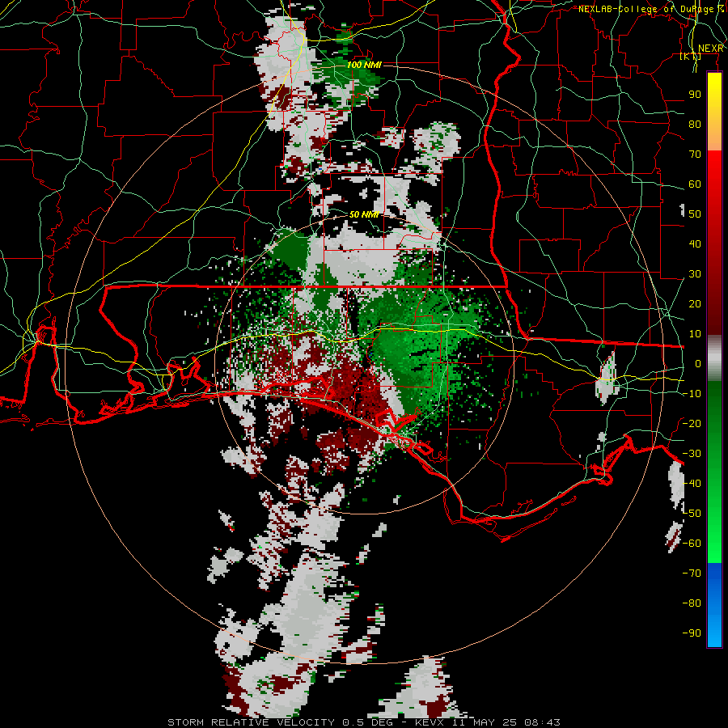The height and width of the screenshot is (728, 728).
Task: Click the -30 value on velocity scale
Action: pyautogui.click(x=692, y=454)
